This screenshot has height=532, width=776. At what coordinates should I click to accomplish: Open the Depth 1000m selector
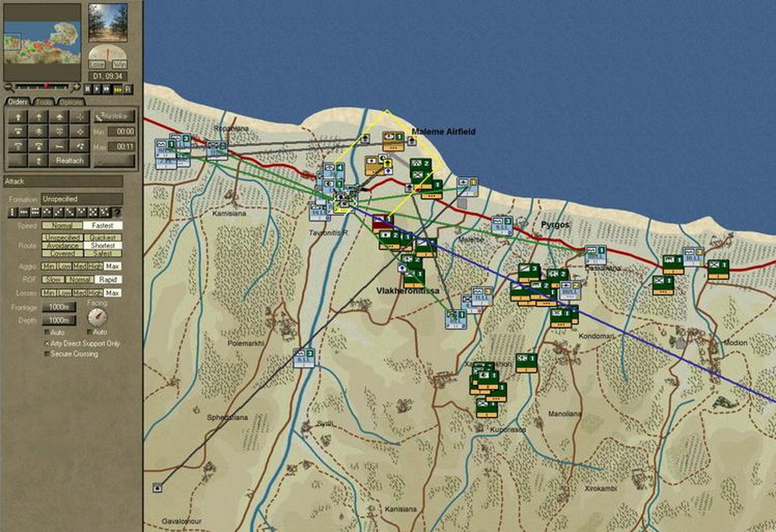point(58,321)
